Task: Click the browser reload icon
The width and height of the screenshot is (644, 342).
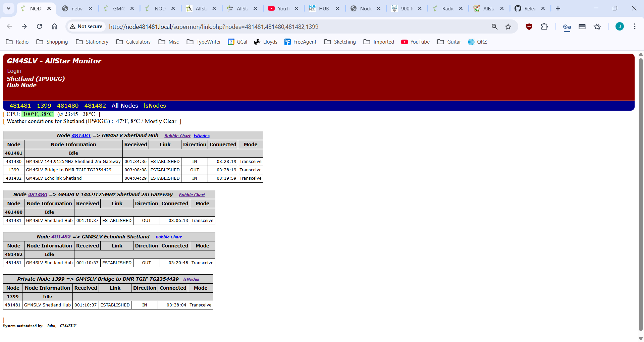Action: 39,26
